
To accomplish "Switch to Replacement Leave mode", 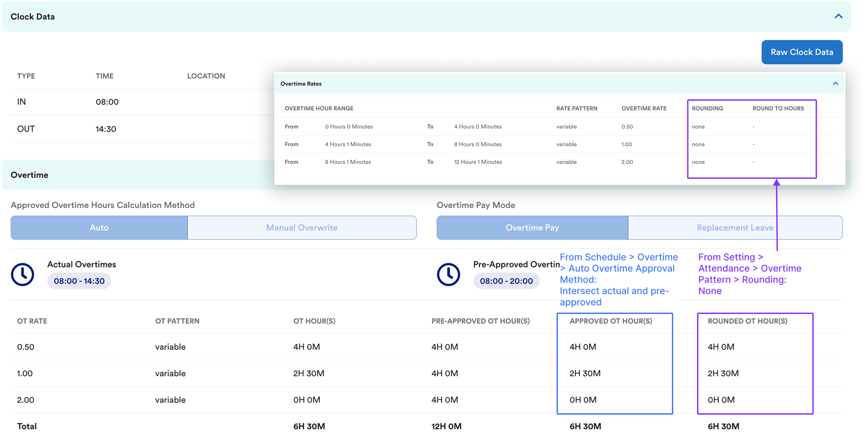I will click(735, 227).
